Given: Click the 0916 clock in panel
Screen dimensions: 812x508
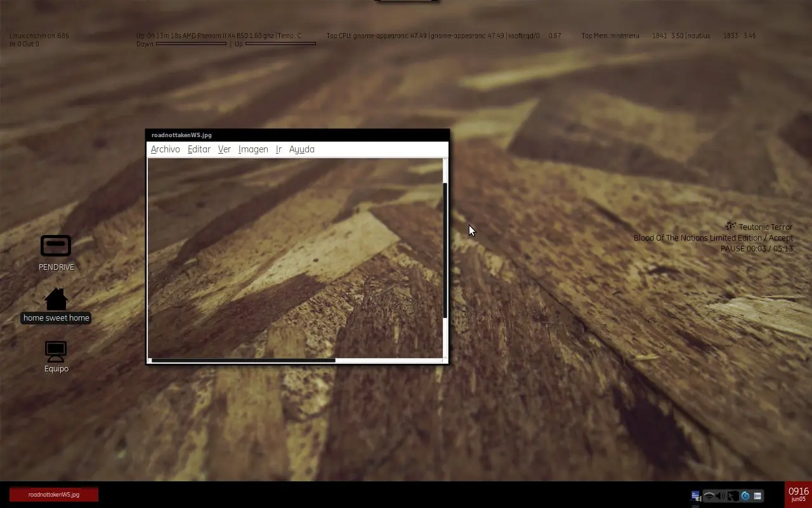Looking at the screenshot, I should tap(799, 494).
